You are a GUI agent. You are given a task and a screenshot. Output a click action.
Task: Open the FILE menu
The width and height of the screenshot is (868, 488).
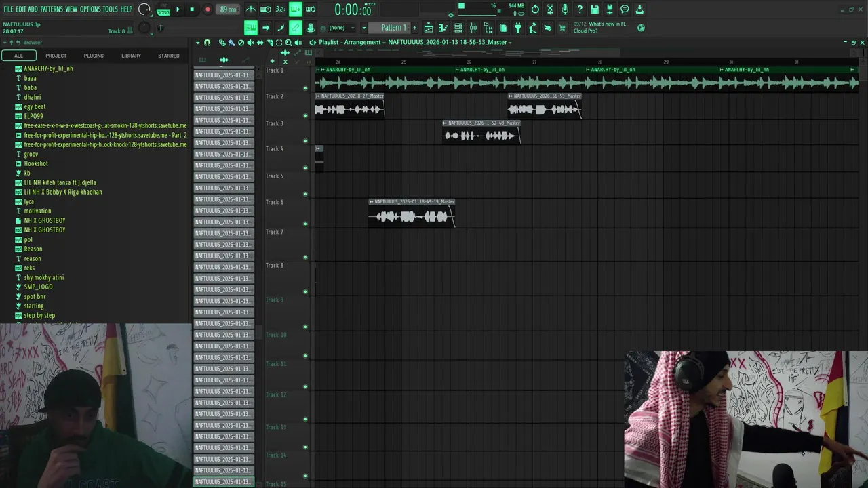click(x=8, y=9)
